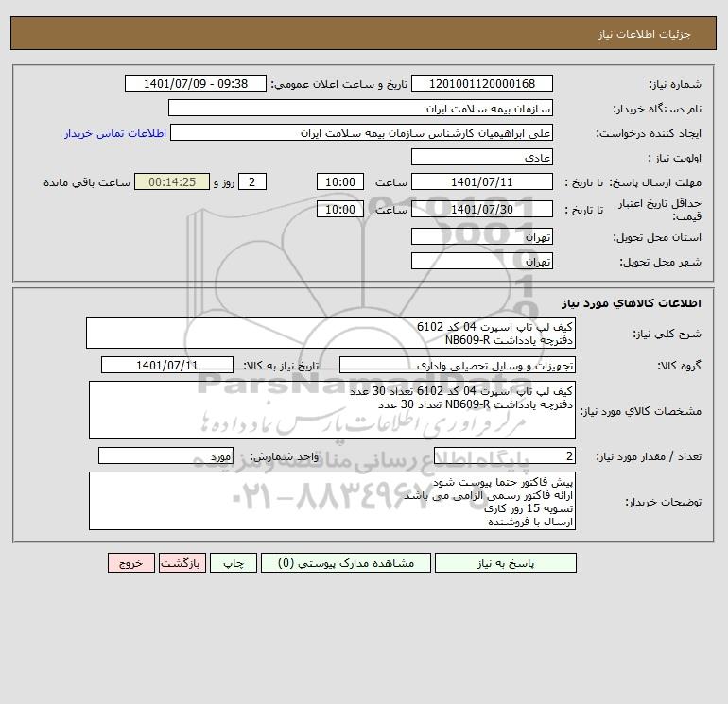Click the section title 'اطلاعات کالاهای مورد نیاز'
The width and height of the screenshot is (728, 704).
pyautogui.click(x=632, y=303)
